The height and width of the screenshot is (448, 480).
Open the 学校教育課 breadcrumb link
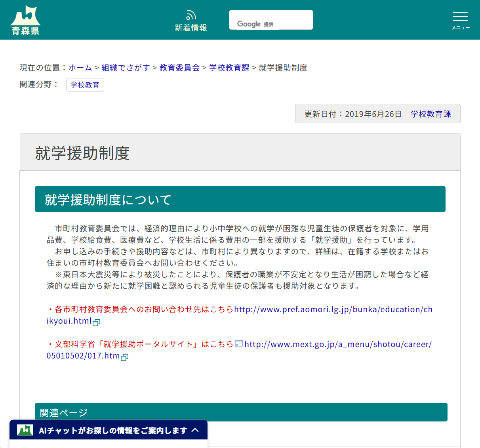229,68
